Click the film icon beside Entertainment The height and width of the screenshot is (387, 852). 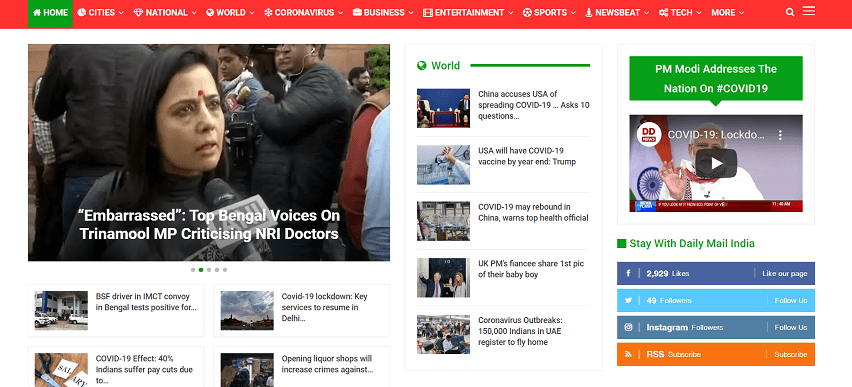pos(428,13)
